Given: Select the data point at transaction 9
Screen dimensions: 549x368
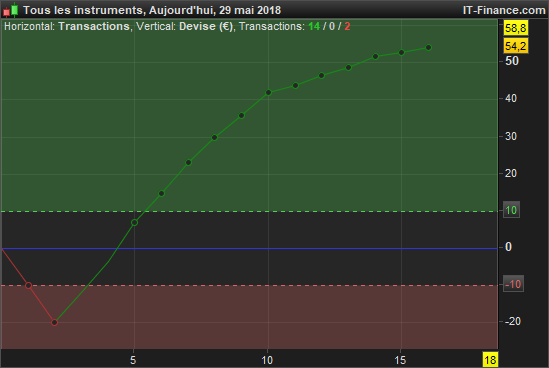Looking at the screenshot, I should click(241, 116).
